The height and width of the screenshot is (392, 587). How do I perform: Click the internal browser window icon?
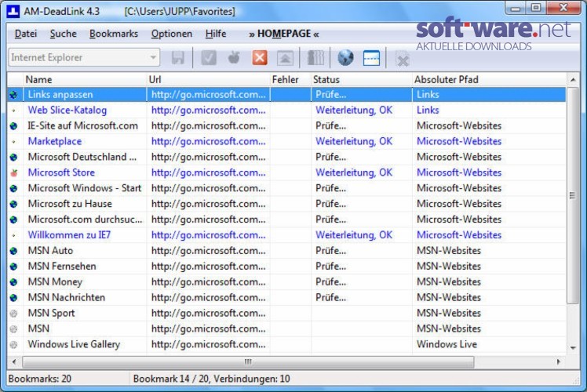point(371,58)
